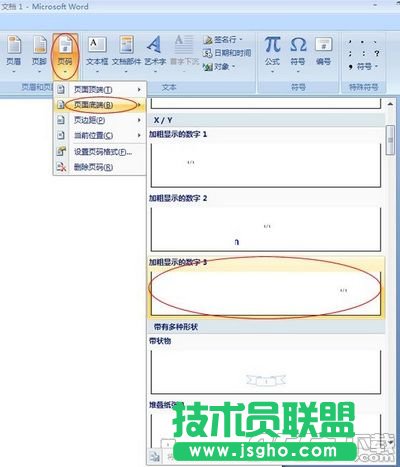The height and width of the screenshot is (467, 400).
Task: Click the 对象 object icon
Action: [208, 67]
